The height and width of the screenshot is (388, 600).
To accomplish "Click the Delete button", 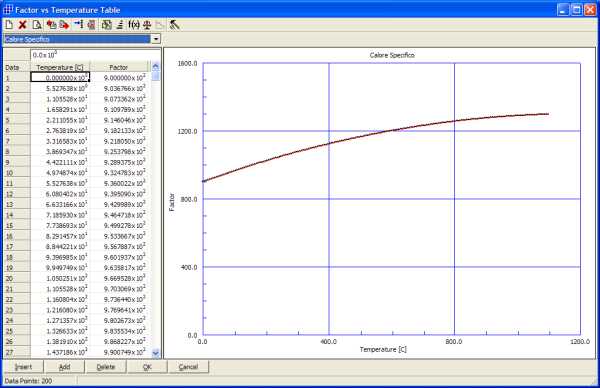I will (x=106, y=367).
